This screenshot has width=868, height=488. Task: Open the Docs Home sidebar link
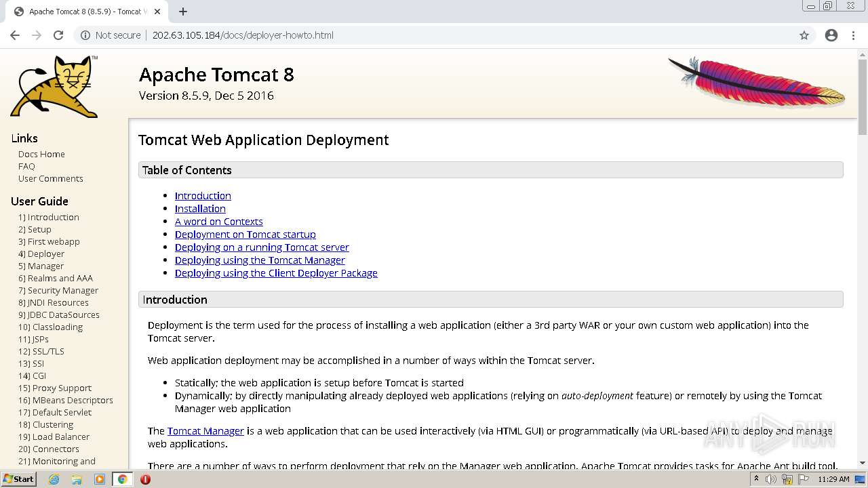pos(41,154)
